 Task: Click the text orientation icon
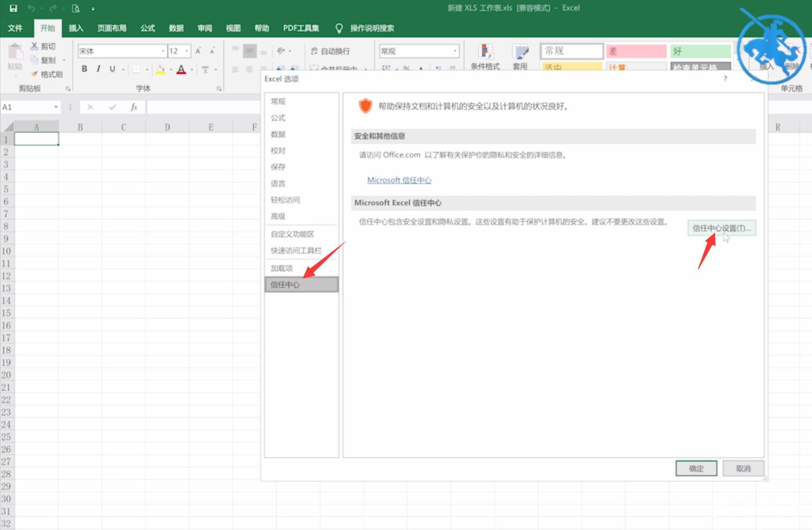281,51
